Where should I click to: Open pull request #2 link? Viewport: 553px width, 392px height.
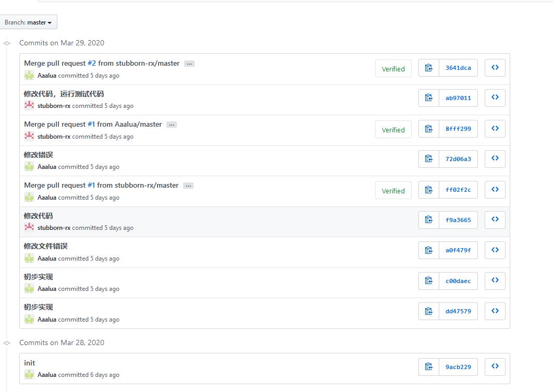92,63
